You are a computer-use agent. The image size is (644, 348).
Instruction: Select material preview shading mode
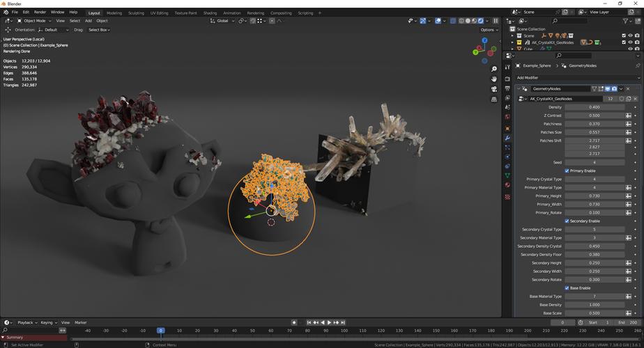(x=474, y=20)
